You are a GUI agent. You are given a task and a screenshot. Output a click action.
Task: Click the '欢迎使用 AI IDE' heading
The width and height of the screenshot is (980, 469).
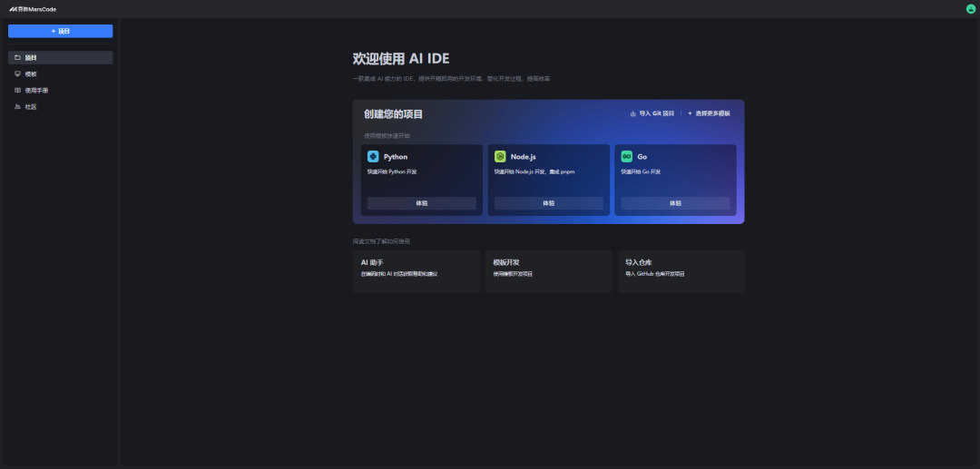[401, 59]
